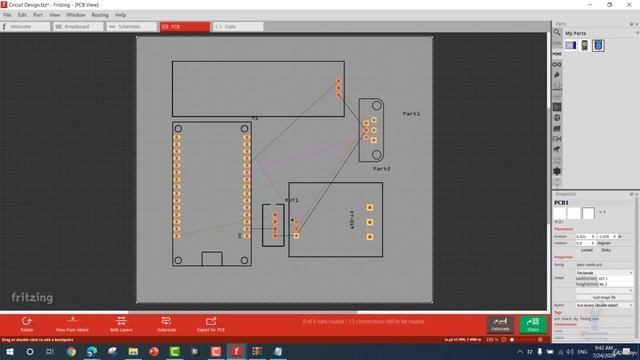Screen dimensions: 640x360
Task: Switch to the Code tab
Action: tap(238, 27)
